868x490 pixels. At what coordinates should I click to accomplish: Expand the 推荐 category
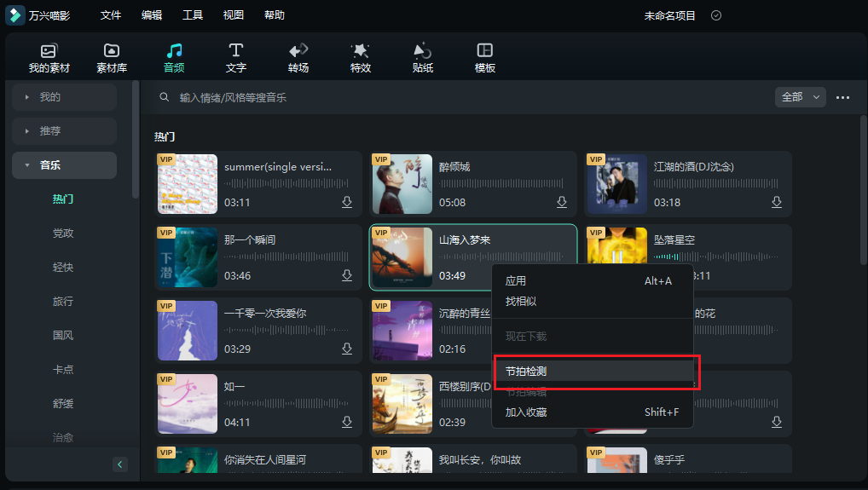64,131
